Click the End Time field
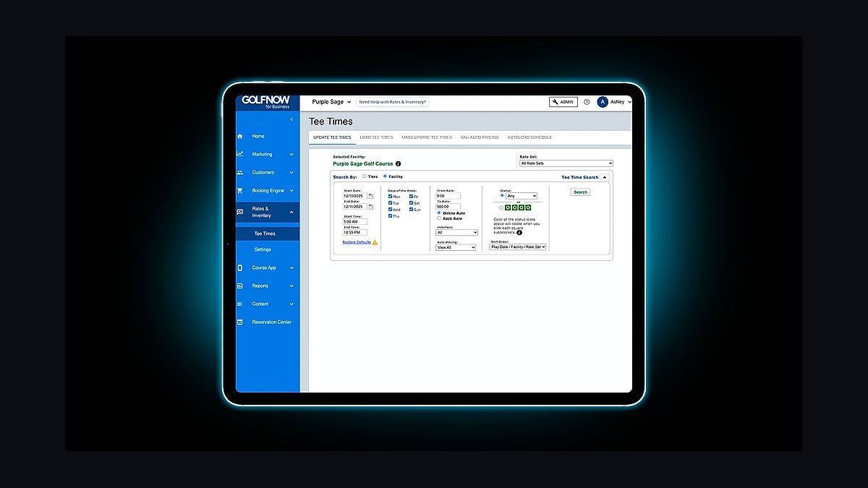868x488 pixels. 354,233
